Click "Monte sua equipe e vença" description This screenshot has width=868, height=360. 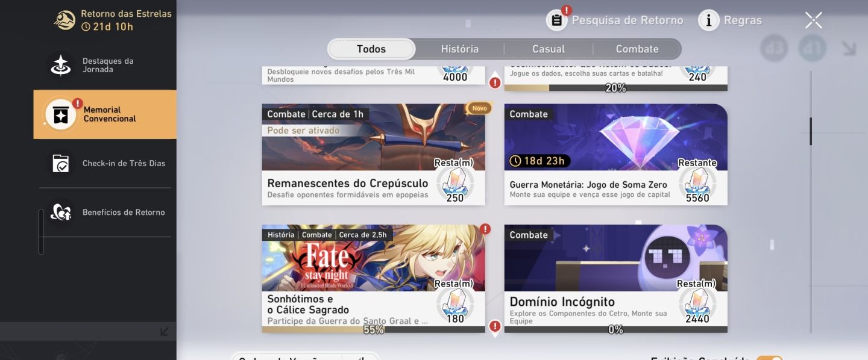[590, 195]
